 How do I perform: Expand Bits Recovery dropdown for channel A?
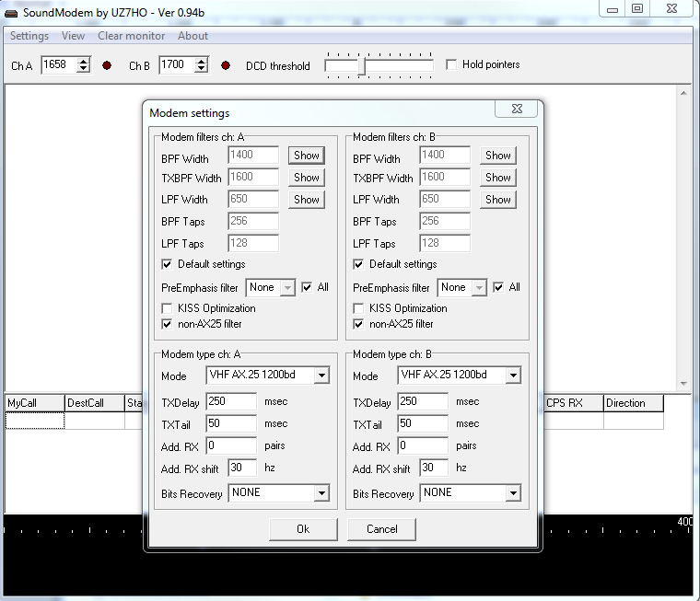[x=321, y=493]
